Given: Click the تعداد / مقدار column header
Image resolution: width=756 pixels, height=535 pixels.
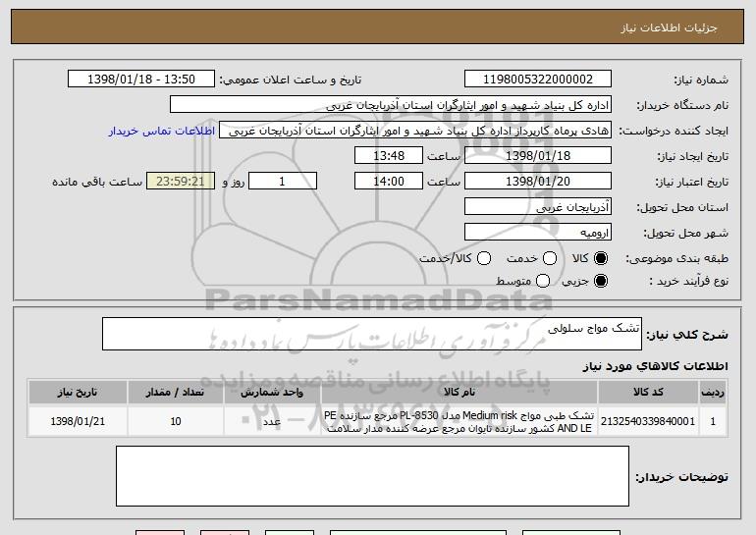Looking at the screenshot, I should coord(175,392).
